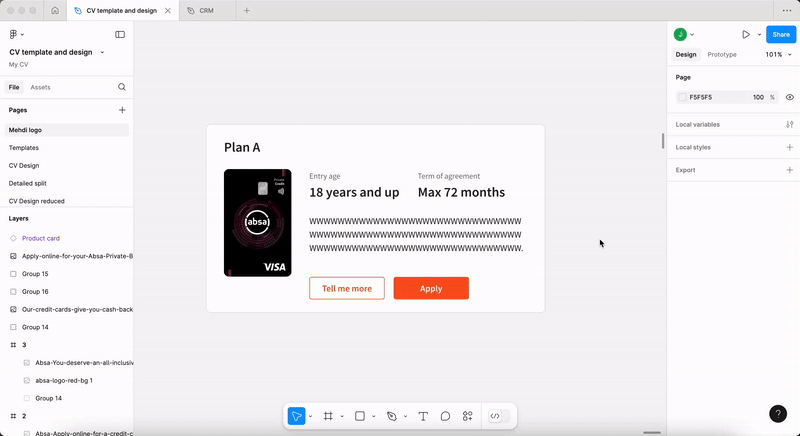Add an export setting with plus icon
The height and width of the screenshot is (436, 800).
(x=789, y=170)
